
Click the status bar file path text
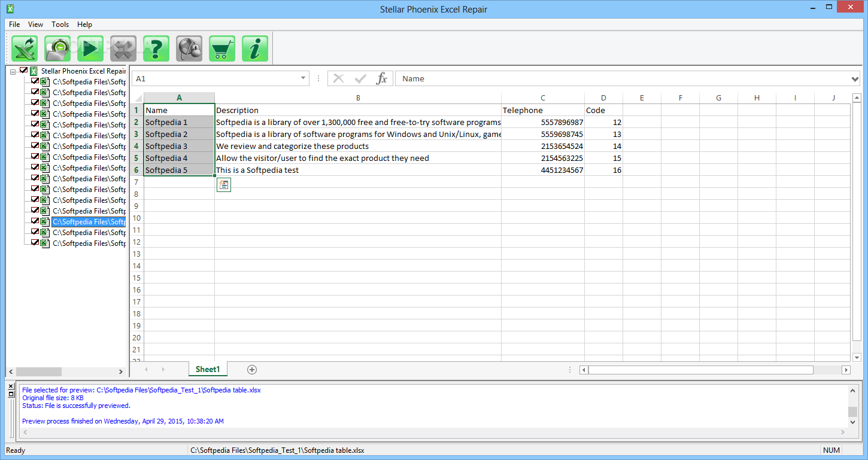(x=277, y=450)
